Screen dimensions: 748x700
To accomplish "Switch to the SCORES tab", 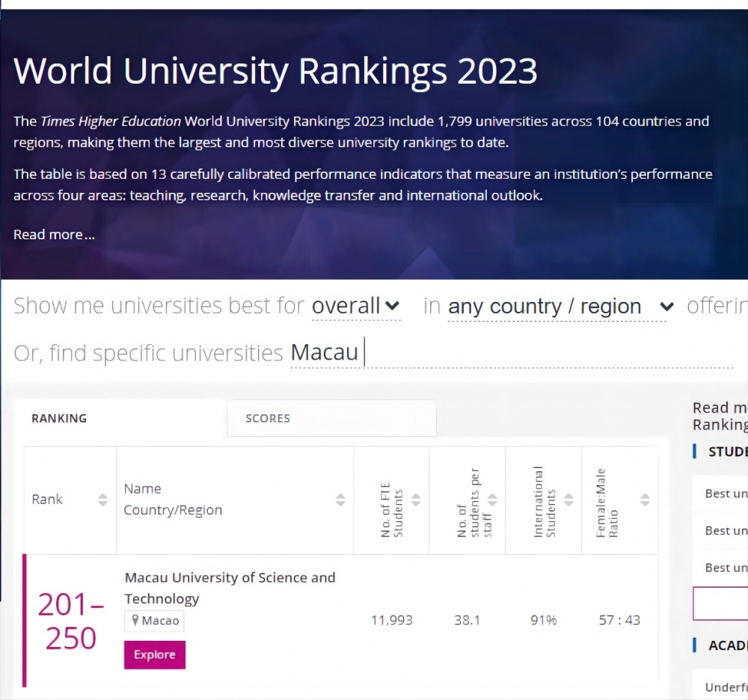I will coord(331,418).
